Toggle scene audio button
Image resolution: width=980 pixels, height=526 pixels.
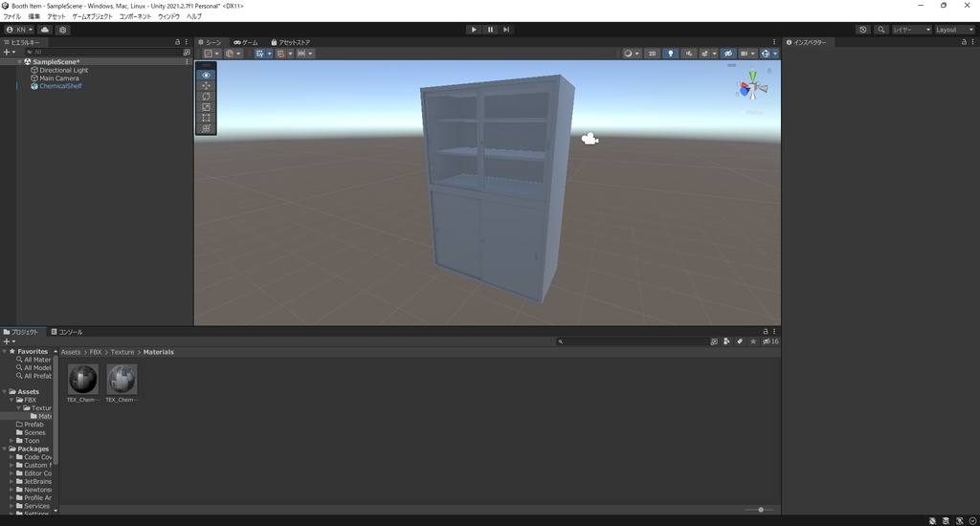pyautogui.click(x=689, y=54)
